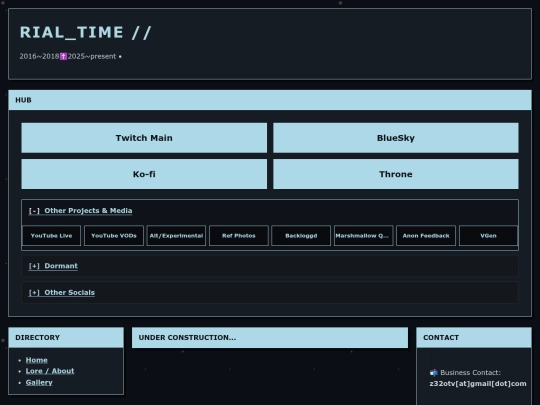Image resolution: width=540 pixels, height=405 pixels.
Task: Open the Marshmallow Q... button
Action: click(x=363, y=236)
